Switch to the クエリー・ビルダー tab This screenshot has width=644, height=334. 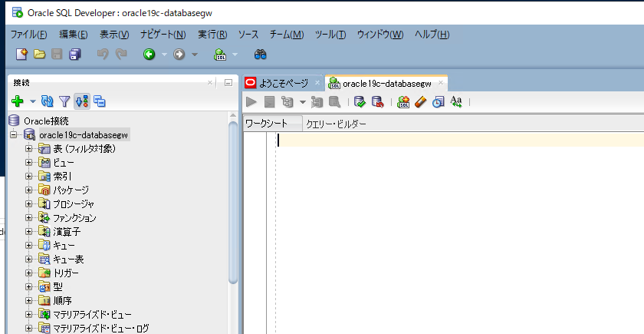336,124
